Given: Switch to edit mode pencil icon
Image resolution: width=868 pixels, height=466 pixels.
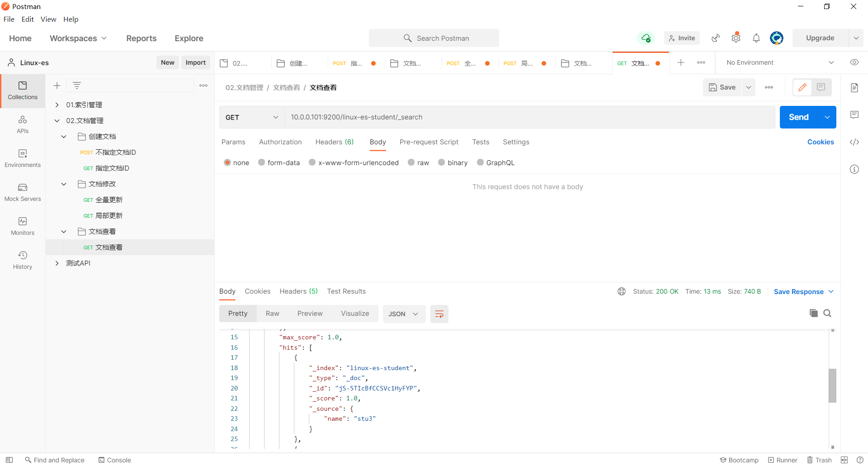Looking at the screenshot, I should pos(802,87).
